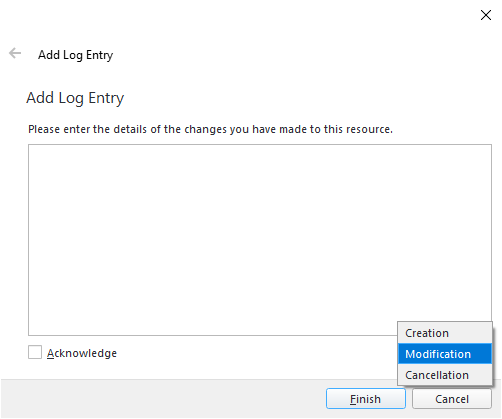
Task: Click the 'Please enter the details' instruction text
Action: pos(210,129)
